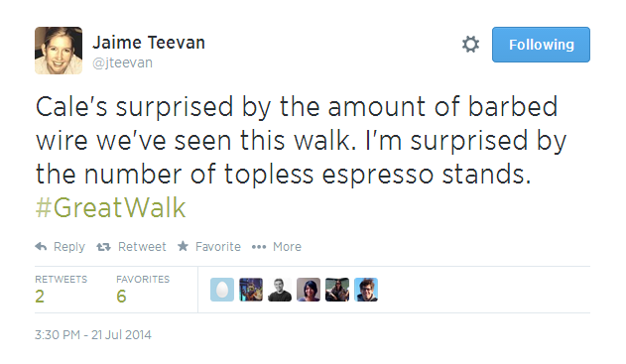View the 2 retweets count
The height and width of the screenshot is (364, 626).
(40, 297)
